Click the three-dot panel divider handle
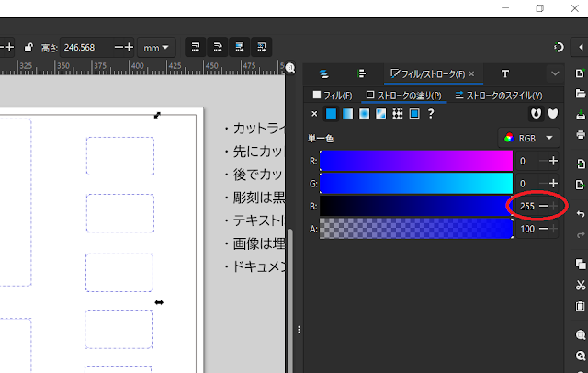 pyautogui.click(x=299, y=330)
